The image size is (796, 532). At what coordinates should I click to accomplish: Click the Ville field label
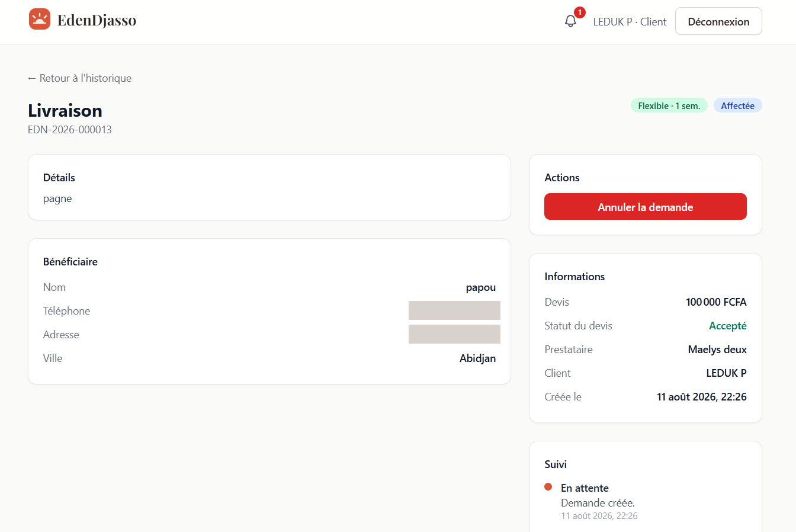click(x=53, y=358)
